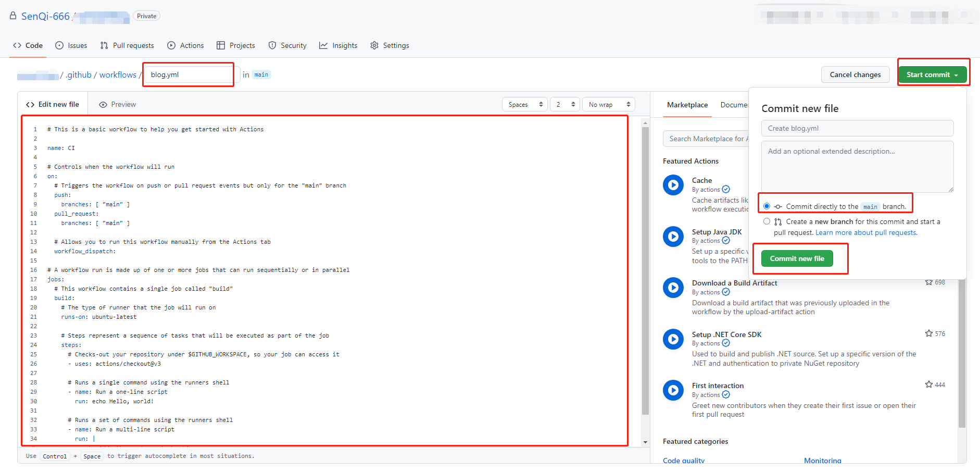The width and height of the screenshot is (980, 472).
Task: Open Setup .NET Core SDK action
Action: (x=727, y=334)
